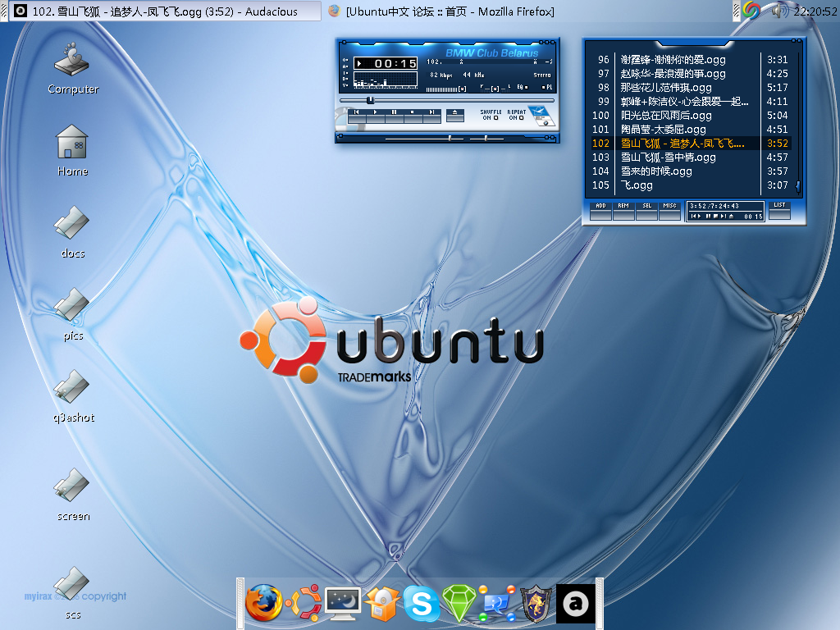This screenshot has width=840, height=630.
Task: Select playlist track 96 谢霆锋-谢谢你的爱.ogg
Action: [x=690, y=59]
